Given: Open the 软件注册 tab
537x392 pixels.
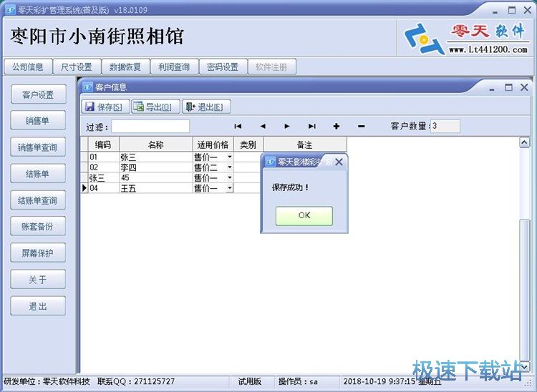Looking at the screenshot, I should click(271, 67).
